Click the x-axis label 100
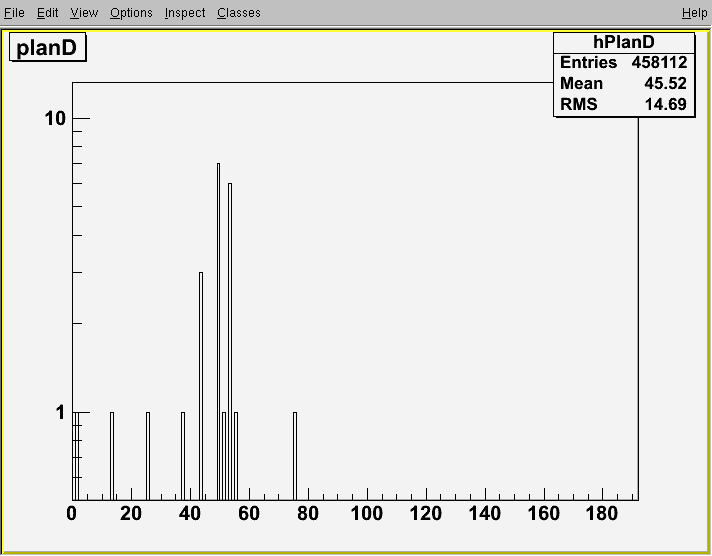 click(366, 514)
